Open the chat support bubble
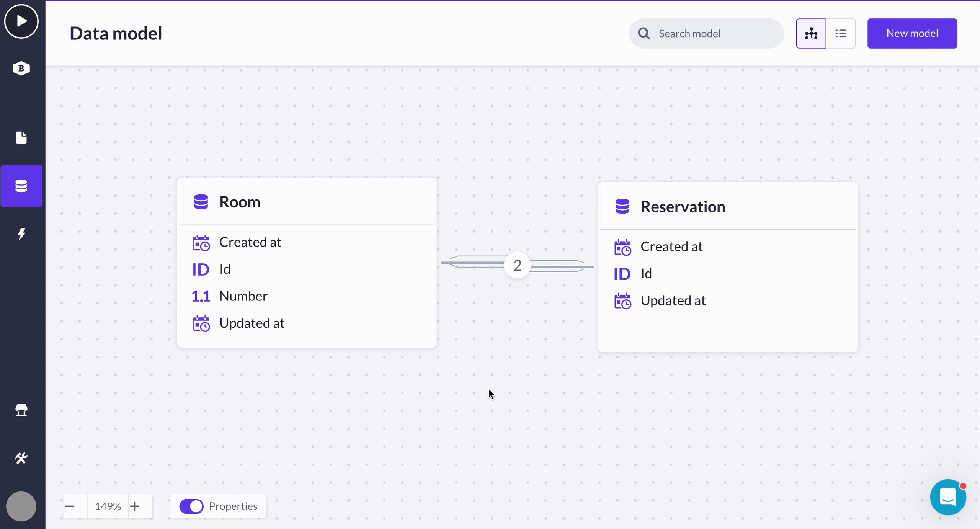Image resolution: width=980 pixels, height=529 pixels. click(948, 497)
